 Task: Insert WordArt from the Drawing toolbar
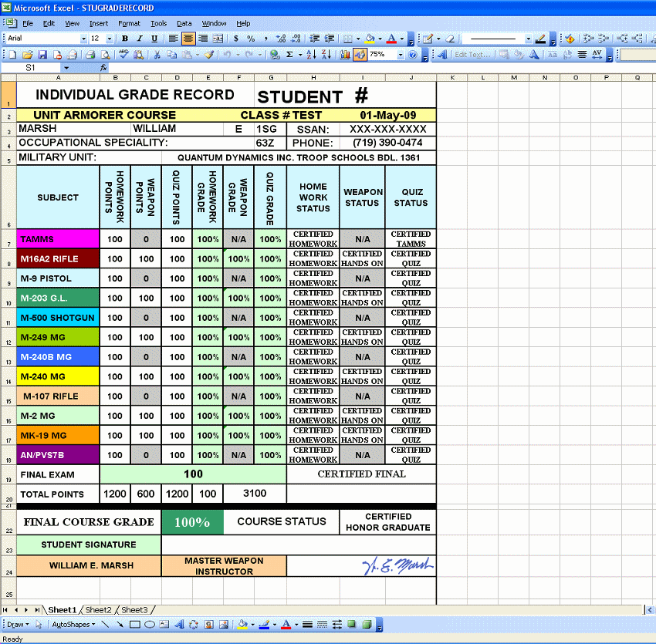tap(179, 625)
